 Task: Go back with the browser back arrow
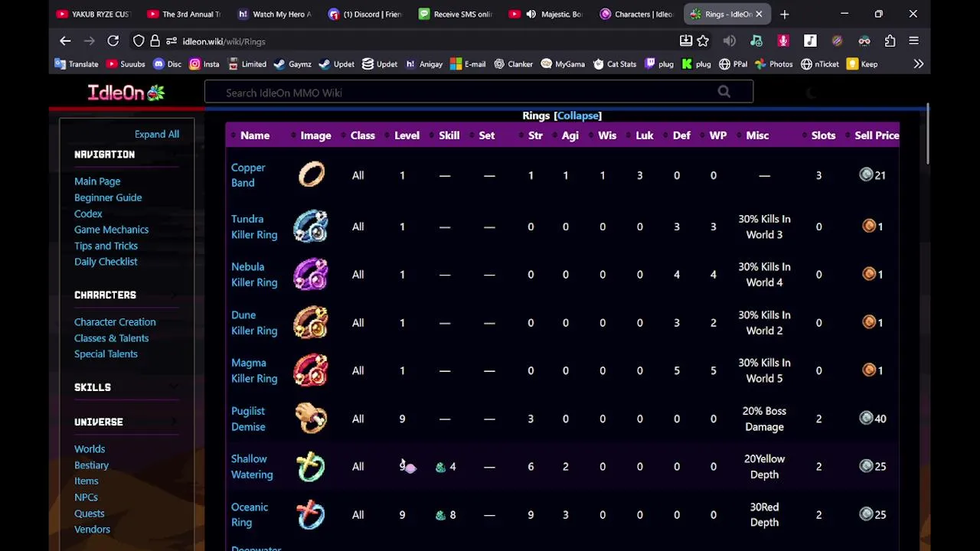(x=65, y=41)
